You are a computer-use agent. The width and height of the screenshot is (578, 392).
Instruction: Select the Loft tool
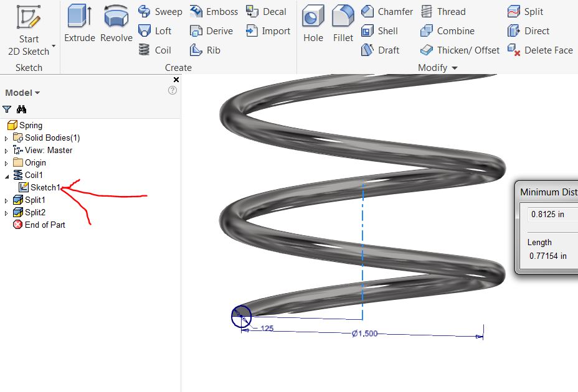click(x=156, y=30)
